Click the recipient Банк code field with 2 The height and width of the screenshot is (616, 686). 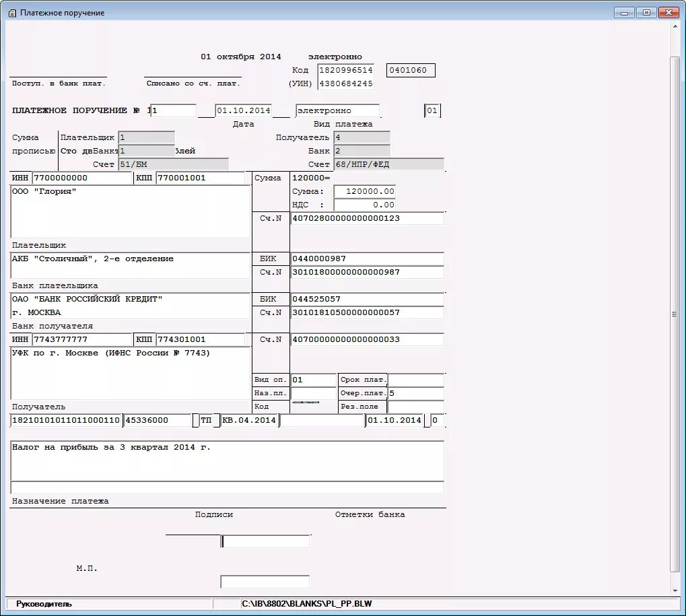pyautogui.click(x=362, y=151)
